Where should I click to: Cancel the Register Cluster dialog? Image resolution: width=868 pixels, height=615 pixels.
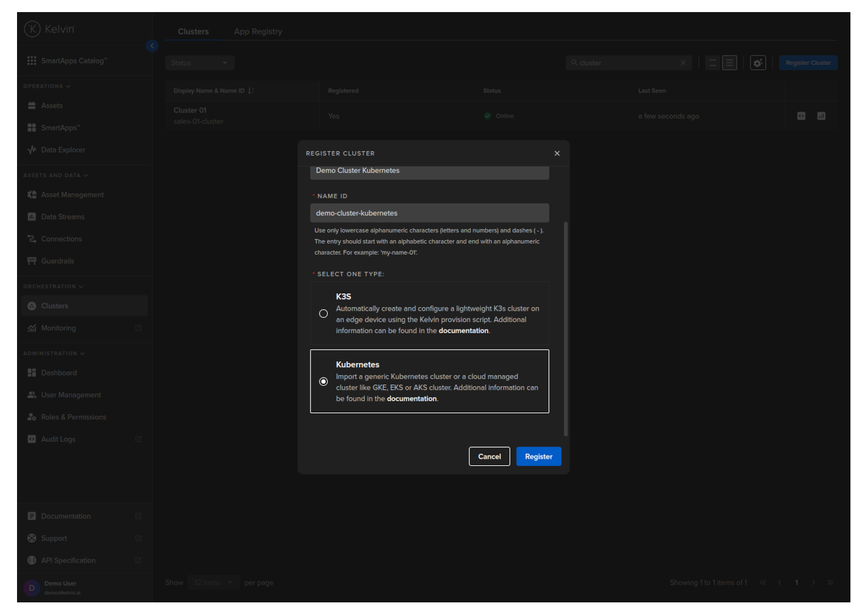pyautogui.click(x=489, y=456)
